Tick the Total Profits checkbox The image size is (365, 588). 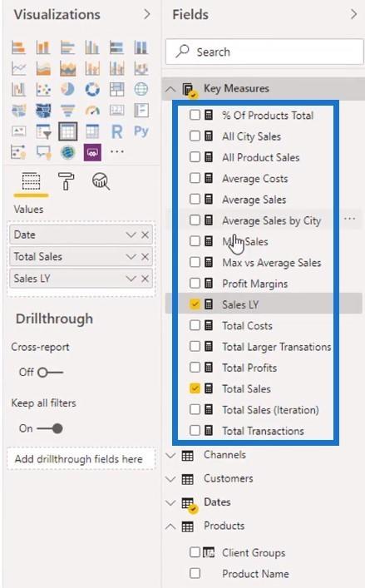pyautogui.click(x=195, y=367)
